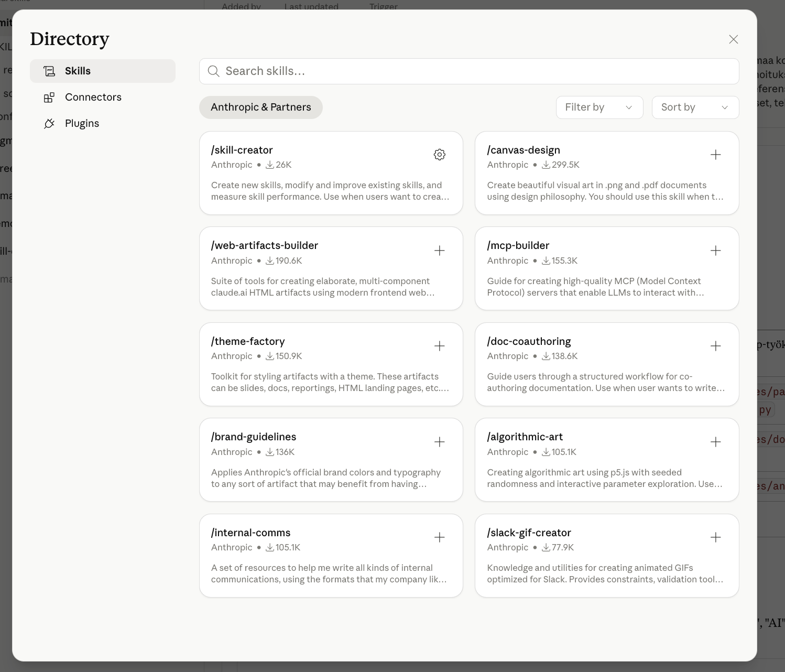Open the /canvas-design skill card title

point(524,150)
